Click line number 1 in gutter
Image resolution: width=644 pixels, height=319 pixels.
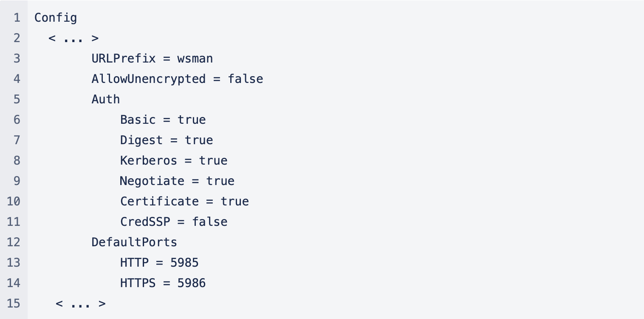(17, 18)
